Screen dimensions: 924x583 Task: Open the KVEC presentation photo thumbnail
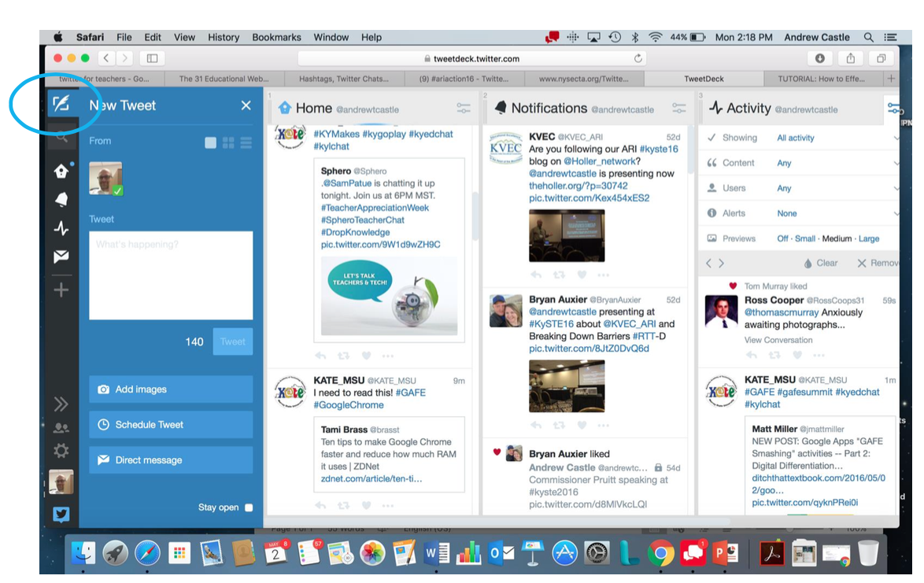click(x=567, y=236)
